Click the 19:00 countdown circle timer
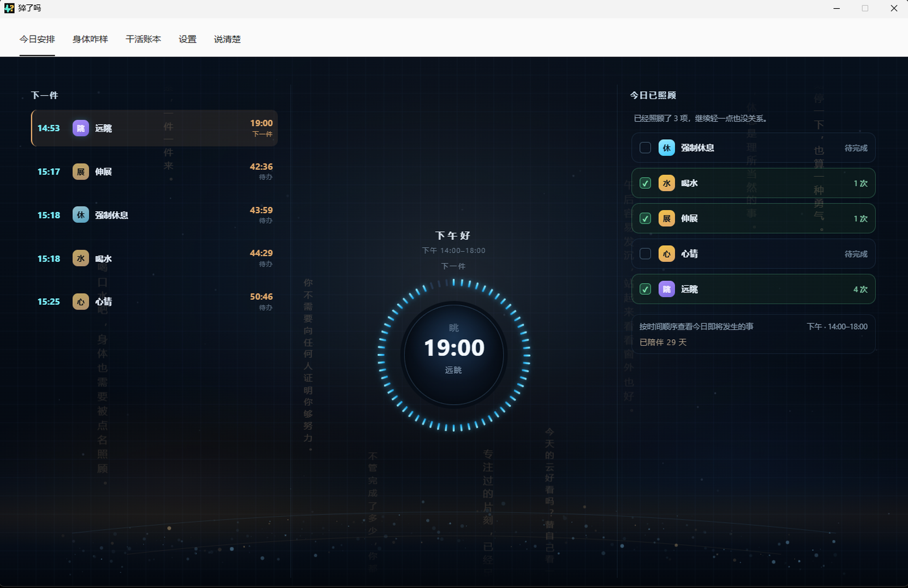 pyautogui.click(x=454, y=355)
